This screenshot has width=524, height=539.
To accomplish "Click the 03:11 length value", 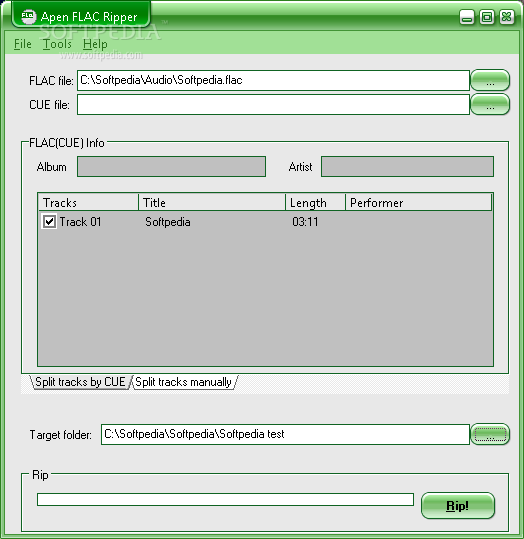I will tap(305, 222).
